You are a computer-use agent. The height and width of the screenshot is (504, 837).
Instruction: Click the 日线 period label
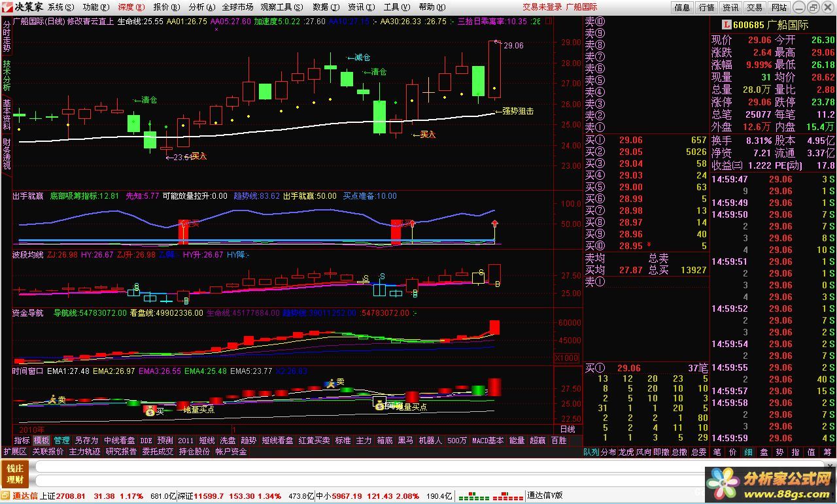567,429
